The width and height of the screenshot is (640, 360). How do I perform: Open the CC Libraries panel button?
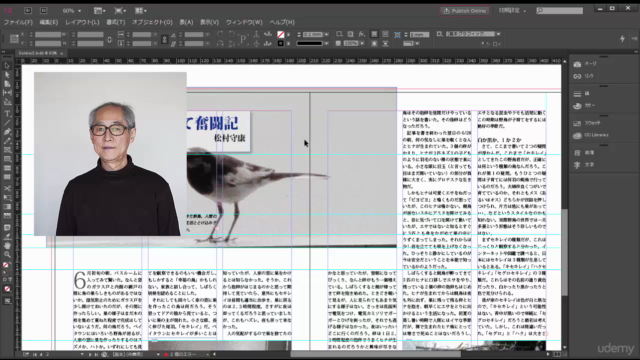point(591,135)
